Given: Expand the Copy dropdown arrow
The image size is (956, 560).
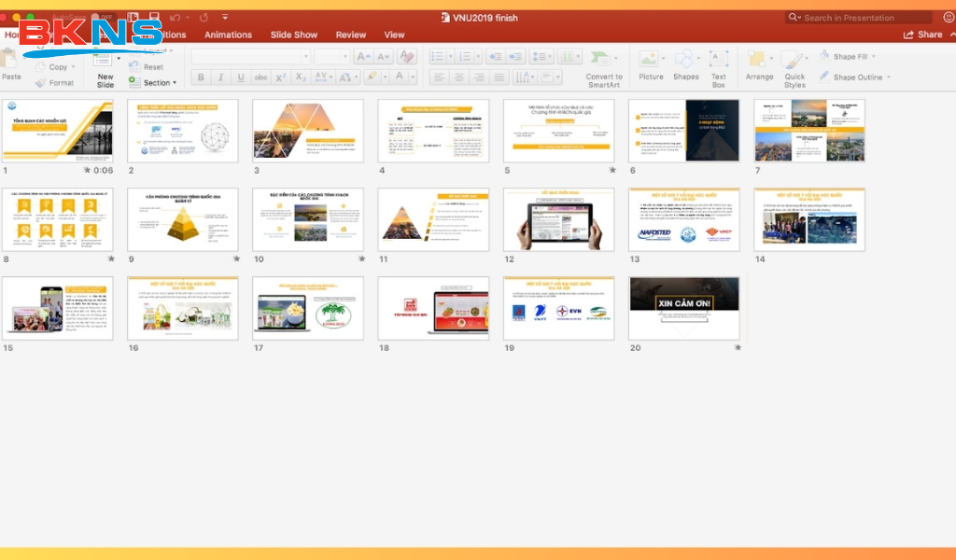Looking at the screenshot, I should click(x=73, y=67).
